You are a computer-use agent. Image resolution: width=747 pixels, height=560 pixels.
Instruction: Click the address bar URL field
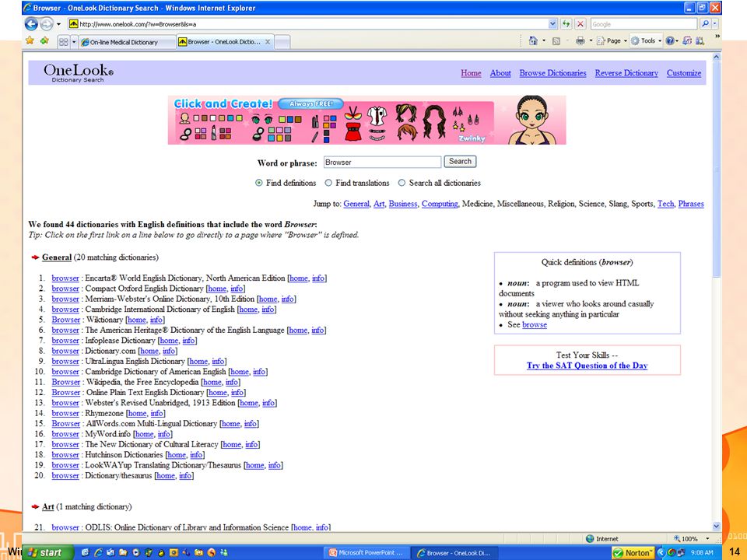308,24
